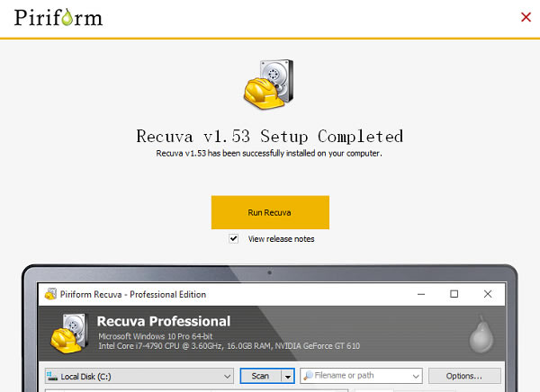This screenshot has width=540, height=392.
Task: Close the Piriform Recuva preview window
Action: [488, 294]
